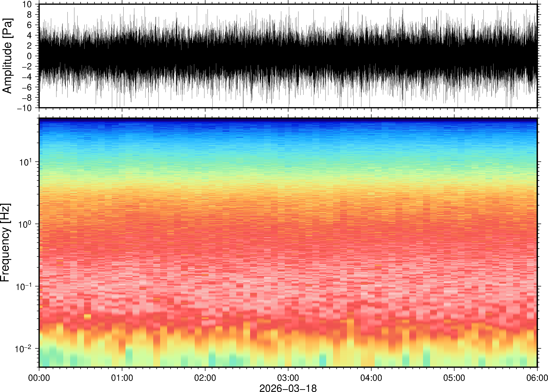The height and width of the screenshot is (392, 548).
Task: Click the 10⁻¹ frequency tick label
Action: 24,286
